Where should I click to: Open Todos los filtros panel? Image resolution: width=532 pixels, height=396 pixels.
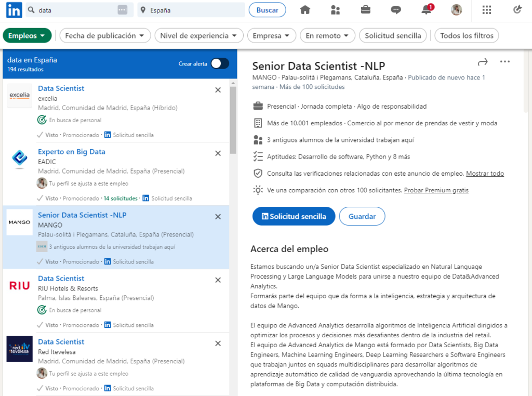pyautogui.click(x=467, y=36)
